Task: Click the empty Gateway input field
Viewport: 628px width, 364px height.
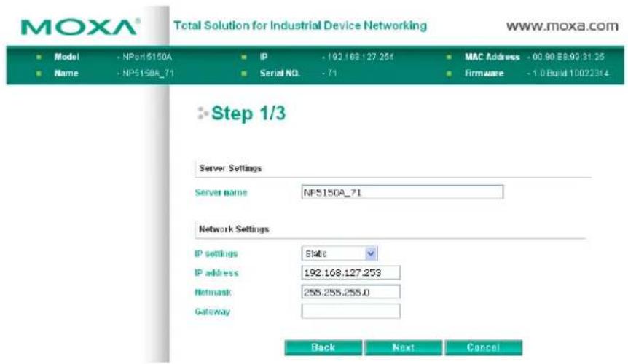Action: click(x=350, y=311)
